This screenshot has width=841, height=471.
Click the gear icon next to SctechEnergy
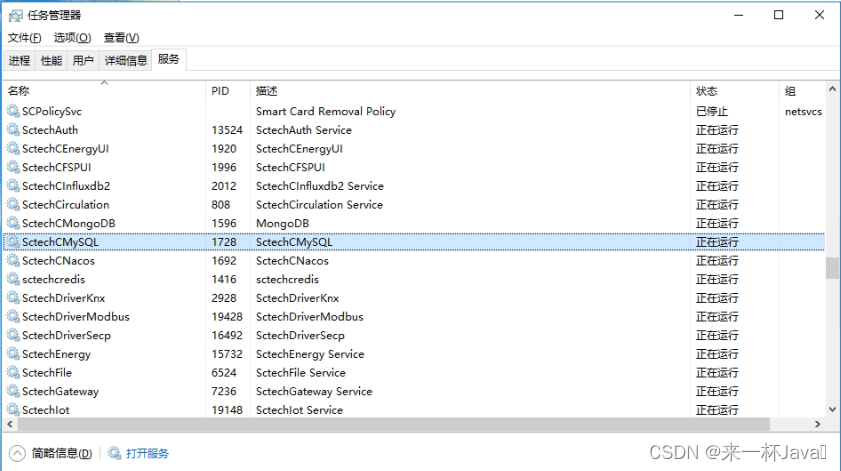click(x=13, y=354)
